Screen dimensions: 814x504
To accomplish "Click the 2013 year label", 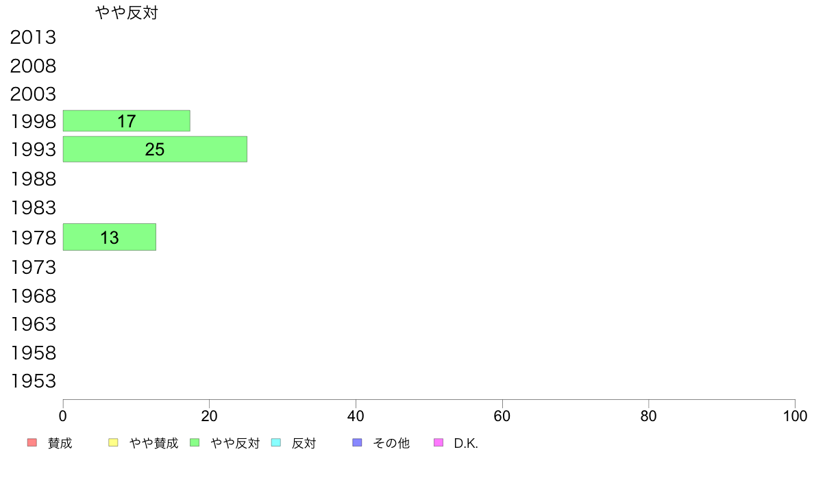I will [33, 38].
